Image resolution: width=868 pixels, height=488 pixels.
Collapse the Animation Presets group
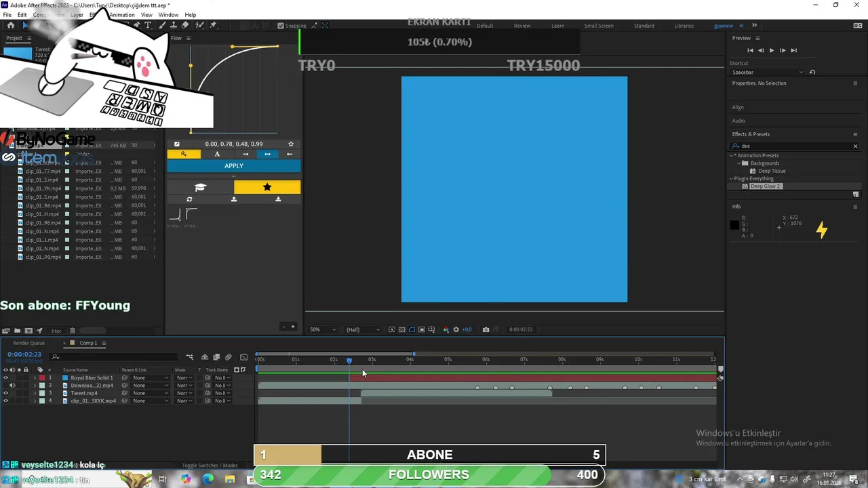(x=732, y=156)
